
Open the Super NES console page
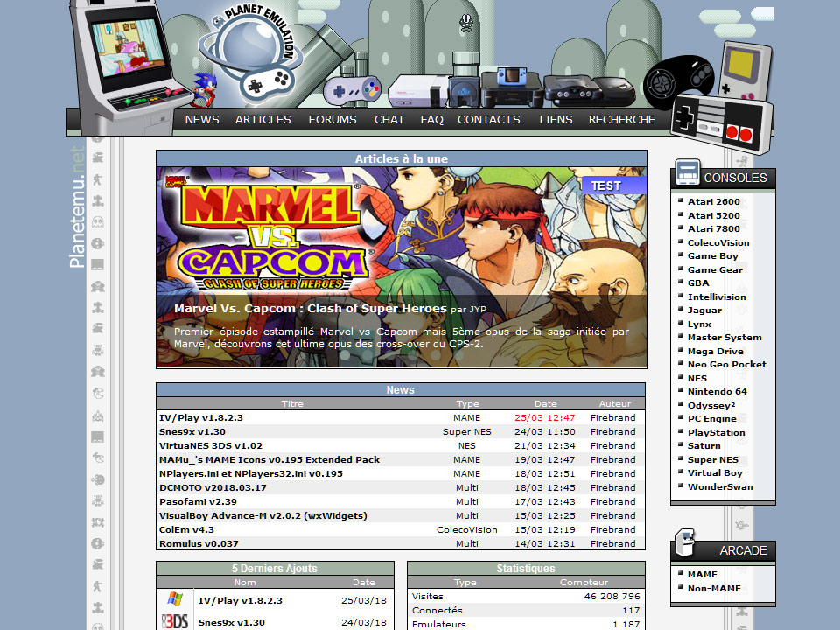point(712,459)
